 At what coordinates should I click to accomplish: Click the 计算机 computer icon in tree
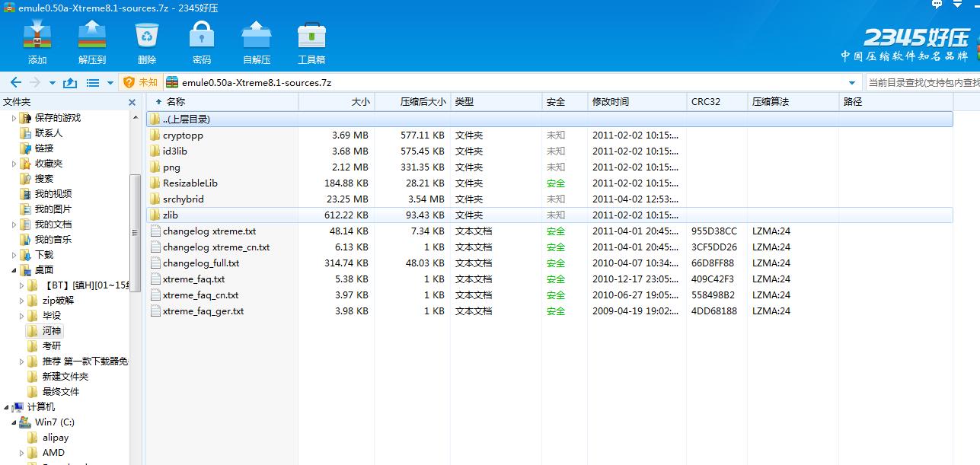(18, 407)
